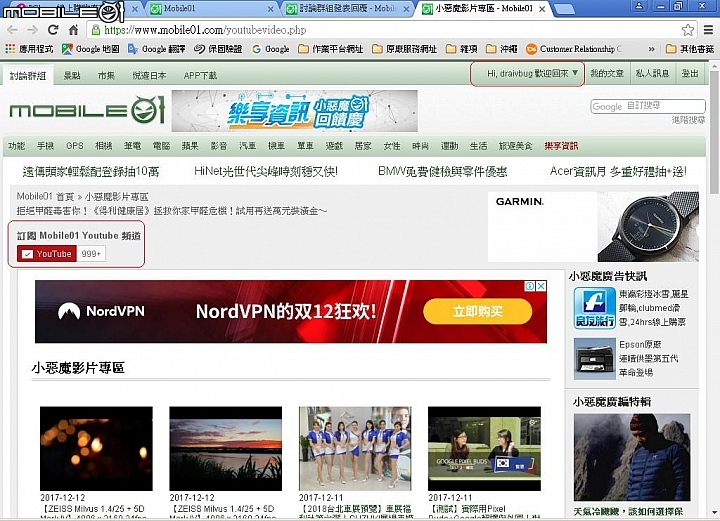The width and height of the screenshot is (720, 521).
Task: Switch to the Mobile01 browser tab
Action: pos(211,8)
